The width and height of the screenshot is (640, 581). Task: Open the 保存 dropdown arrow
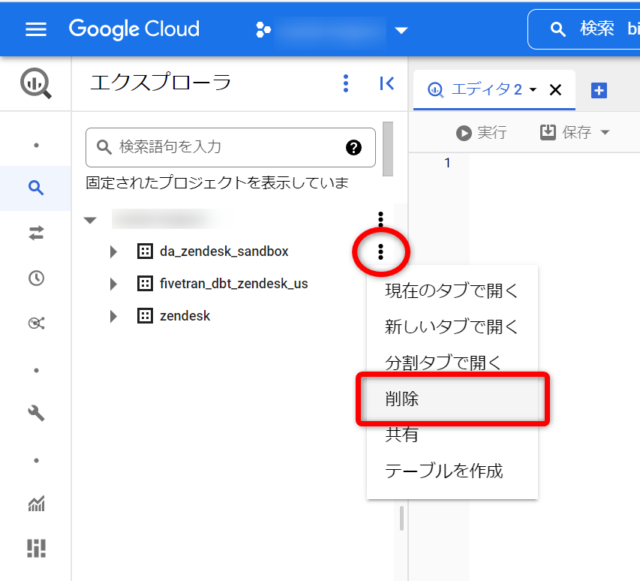[605, 132]
